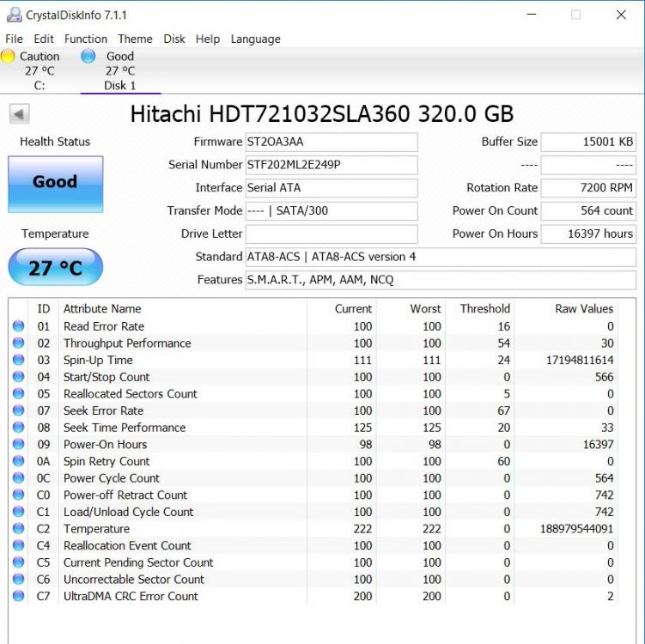
Task: Open the Disk menu
Action: 174,39
